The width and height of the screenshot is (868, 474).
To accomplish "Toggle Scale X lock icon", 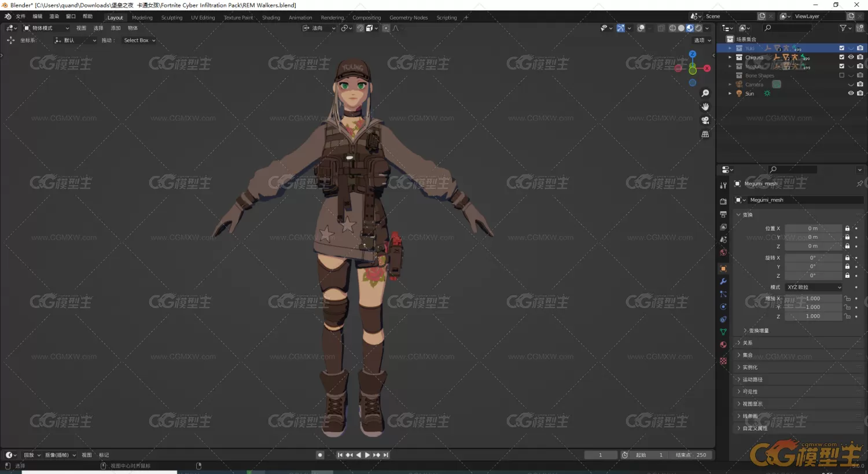I will [x=847, y=299].
